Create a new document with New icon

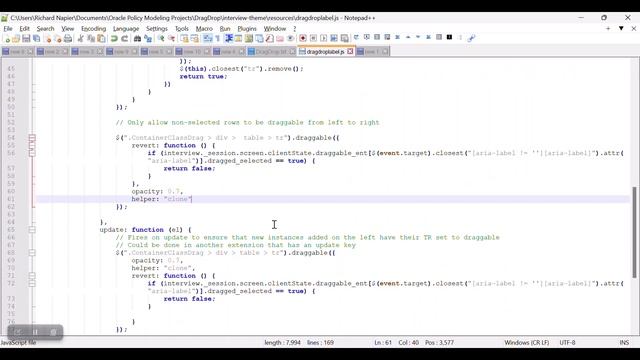point(7,38)
